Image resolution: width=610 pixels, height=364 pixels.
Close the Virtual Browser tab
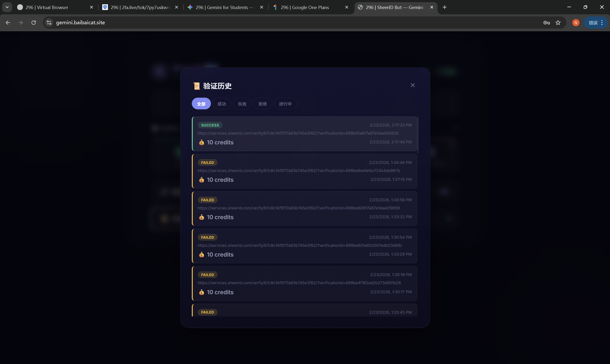(91, 7)
